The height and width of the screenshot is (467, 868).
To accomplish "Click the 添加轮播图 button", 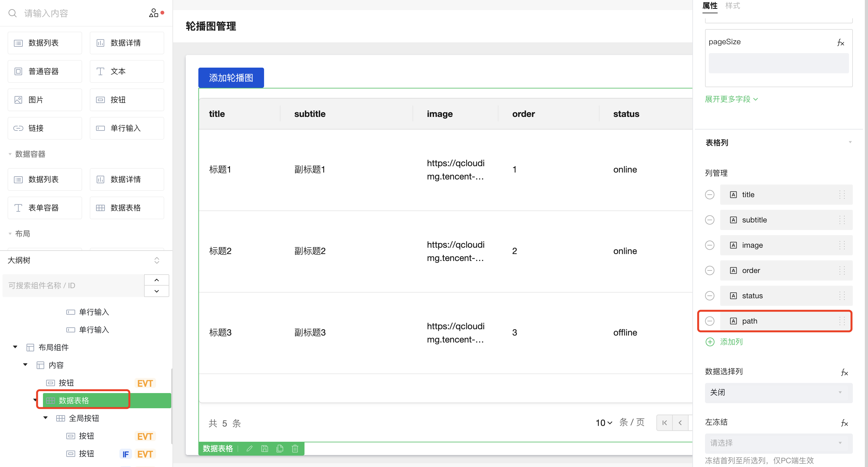I will point(231,77).
